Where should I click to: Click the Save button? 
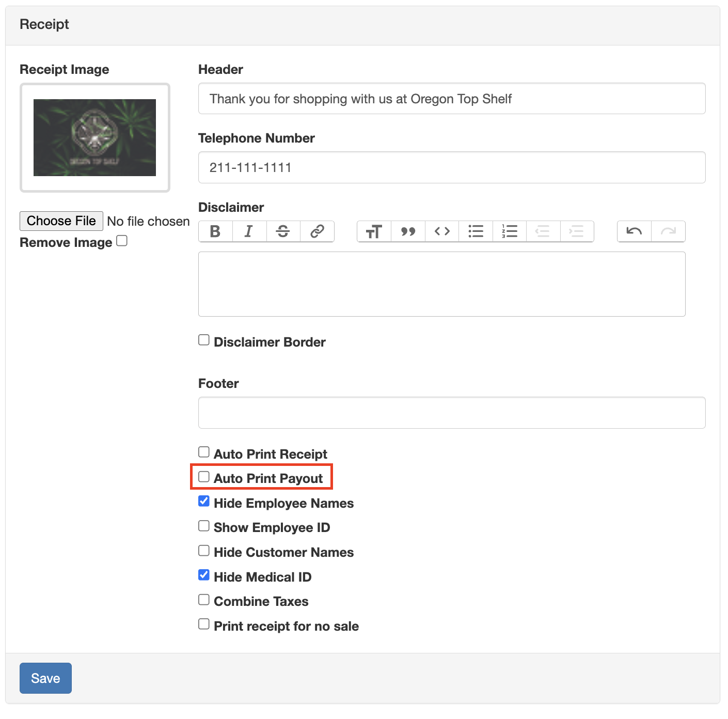45,678
